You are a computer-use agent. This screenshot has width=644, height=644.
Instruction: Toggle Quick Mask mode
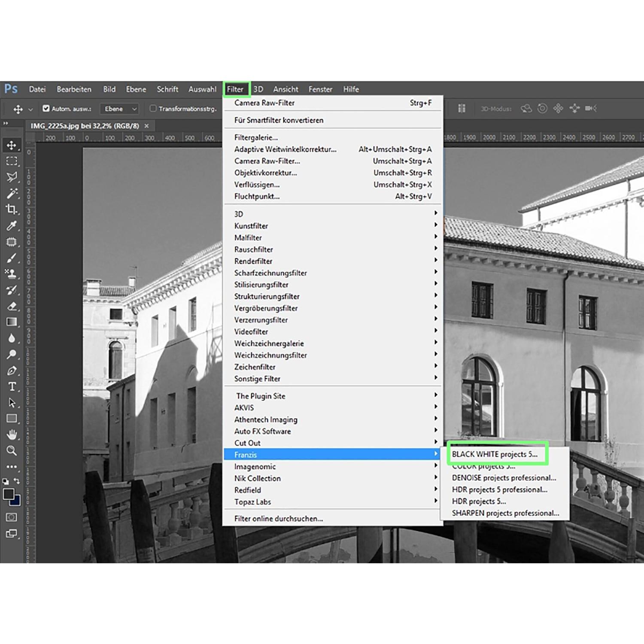pyautogui.click(x=12, y=517)
